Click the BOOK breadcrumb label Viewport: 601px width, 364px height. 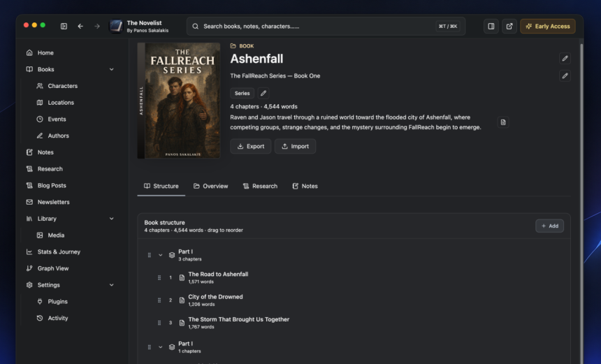click(247, 46)
